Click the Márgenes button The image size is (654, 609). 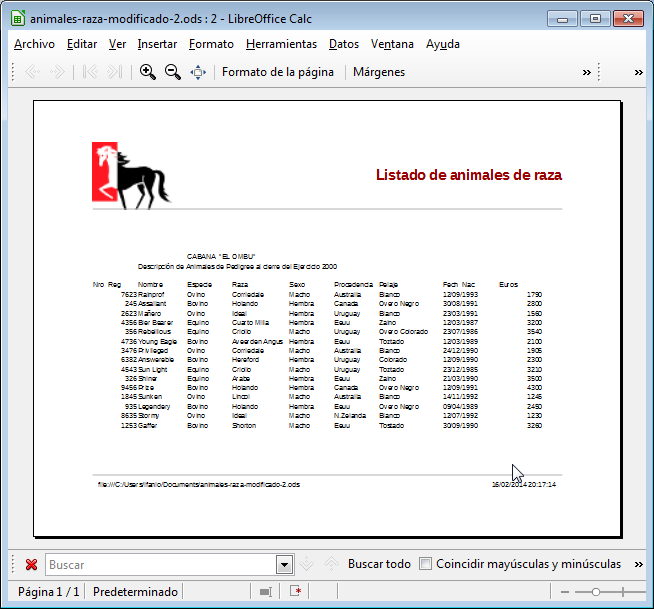(x=379, y=72)
